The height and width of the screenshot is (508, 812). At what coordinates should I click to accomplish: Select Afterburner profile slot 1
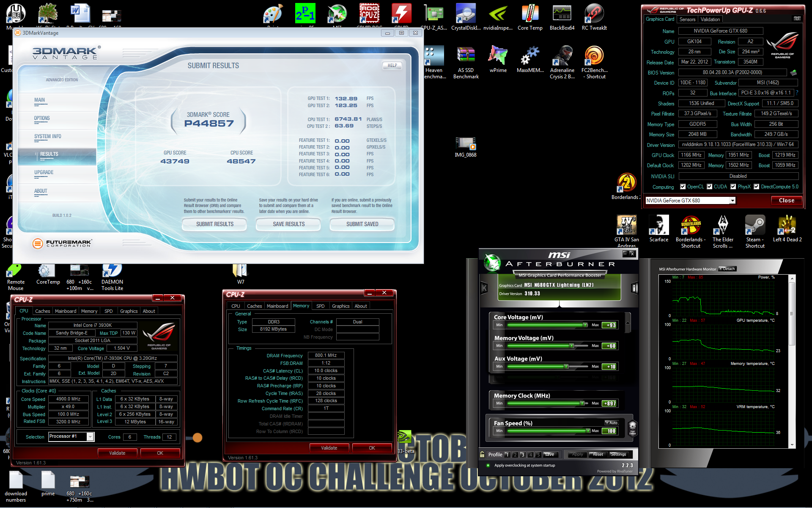507,455
